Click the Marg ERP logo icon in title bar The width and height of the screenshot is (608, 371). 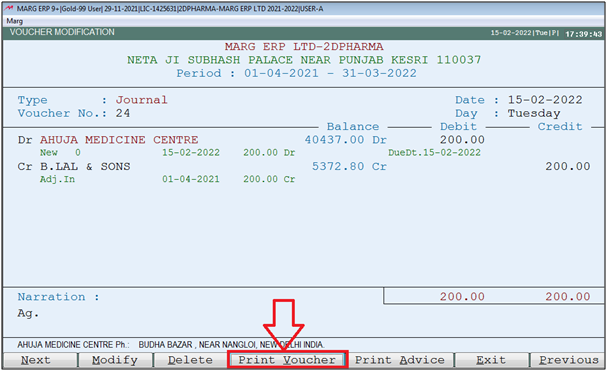[x=9, y=8]
